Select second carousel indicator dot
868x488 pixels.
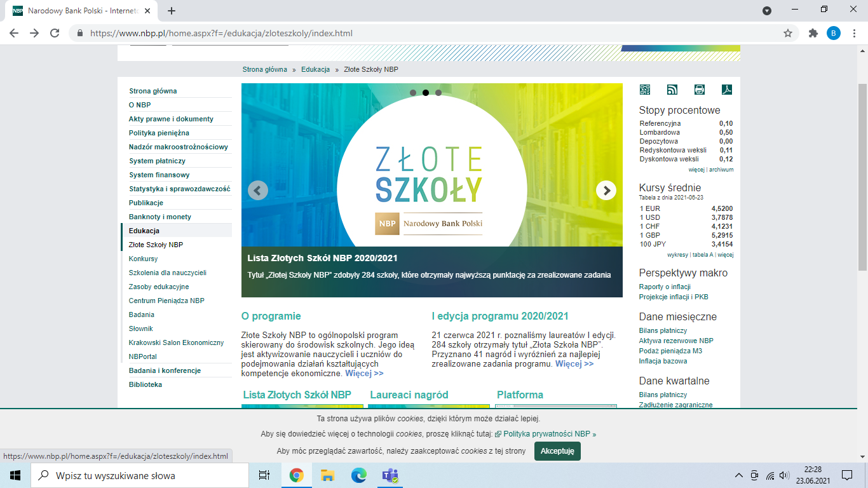[426, 93]
